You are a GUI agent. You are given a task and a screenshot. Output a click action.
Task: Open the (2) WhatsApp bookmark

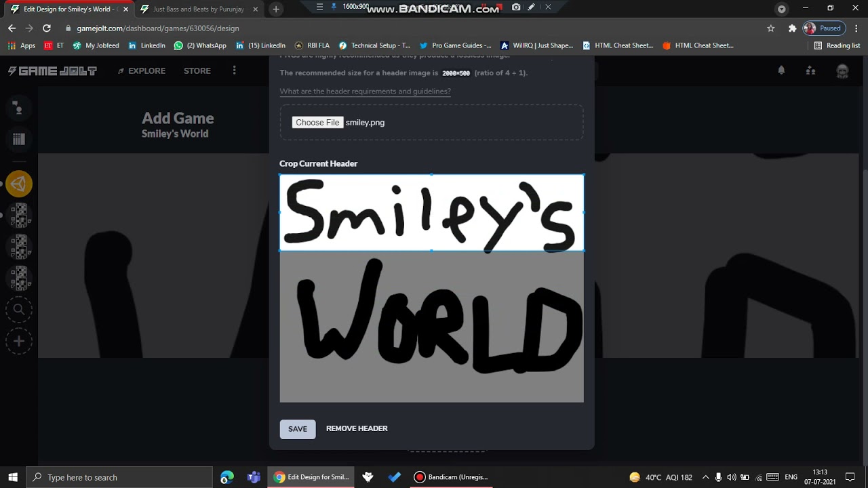pyautogui.click(x=200, y=45)
